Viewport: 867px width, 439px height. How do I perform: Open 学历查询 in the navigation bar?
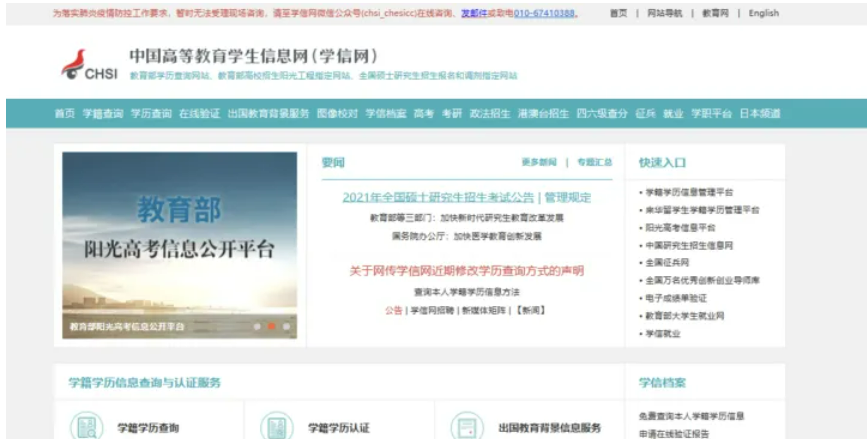(x=151, y=113)
